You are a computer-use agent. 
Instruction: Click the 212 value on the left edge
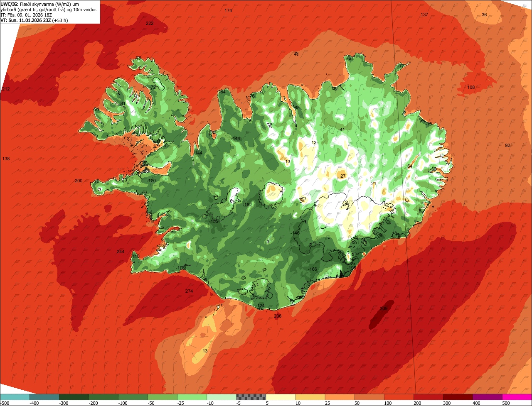(x=6, y=89)
